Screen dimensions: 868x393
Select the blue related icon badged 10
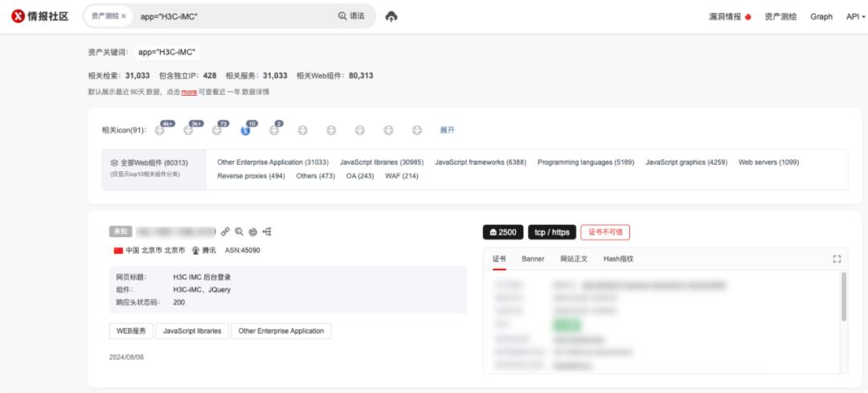click(245, 130)
